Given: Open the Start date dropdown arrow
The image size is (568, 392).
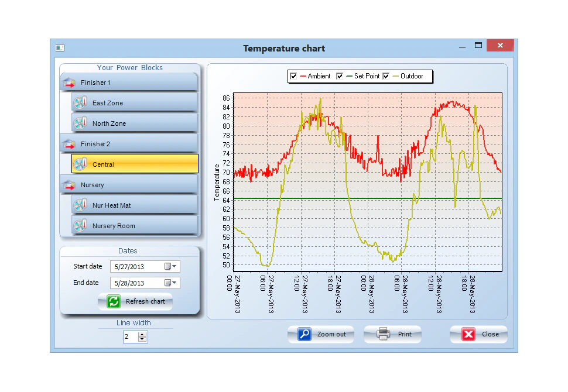Looking at the screenshot, I should tap(174, 266).
